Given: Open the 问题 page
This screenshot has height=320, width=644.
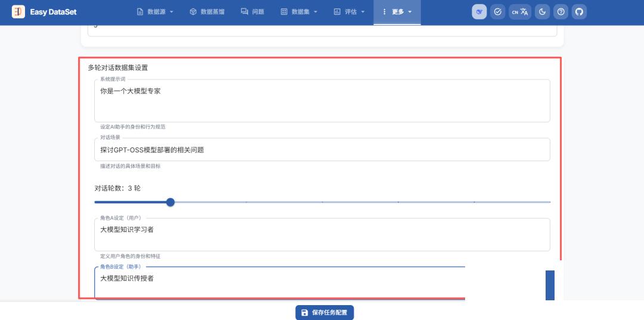Looking at the screenshot, I should 253,12.
